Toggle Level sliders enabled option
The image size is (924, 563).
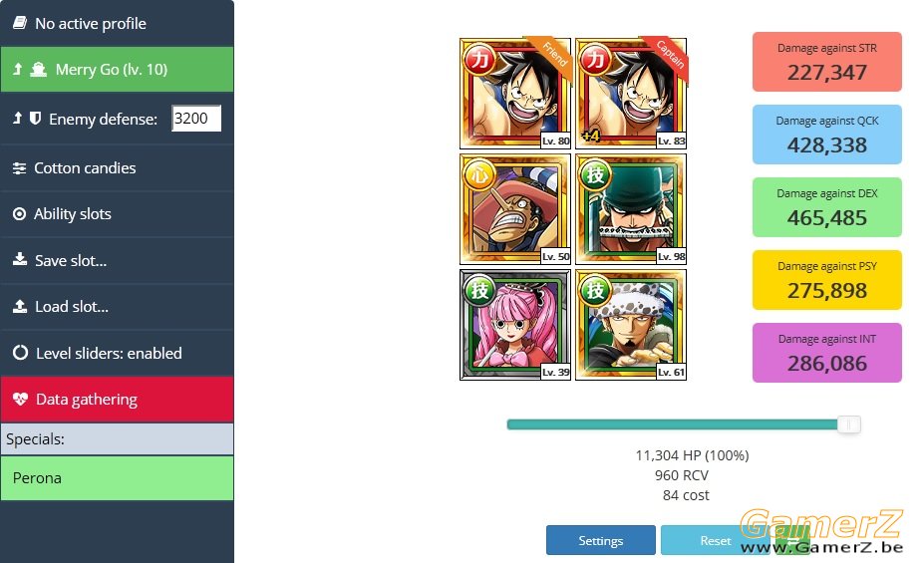click(117, 353)
